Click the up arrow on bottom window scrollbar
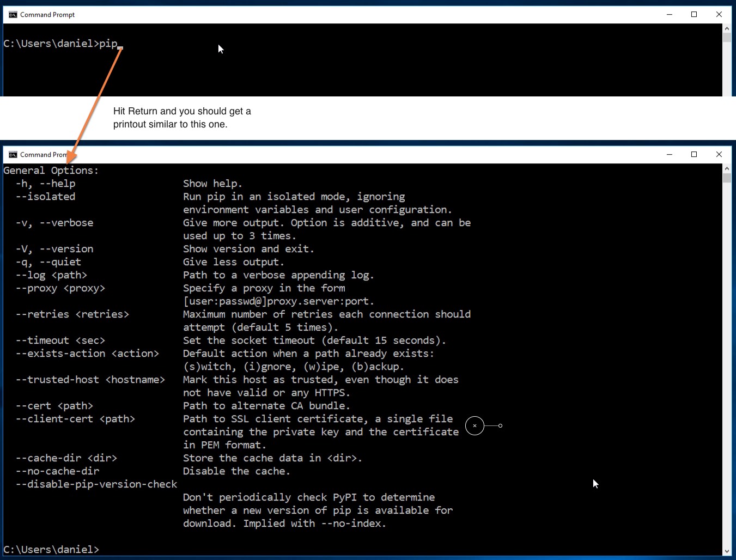Image resolution: width=736 pixels, height=560 pixels. [727, 168]
